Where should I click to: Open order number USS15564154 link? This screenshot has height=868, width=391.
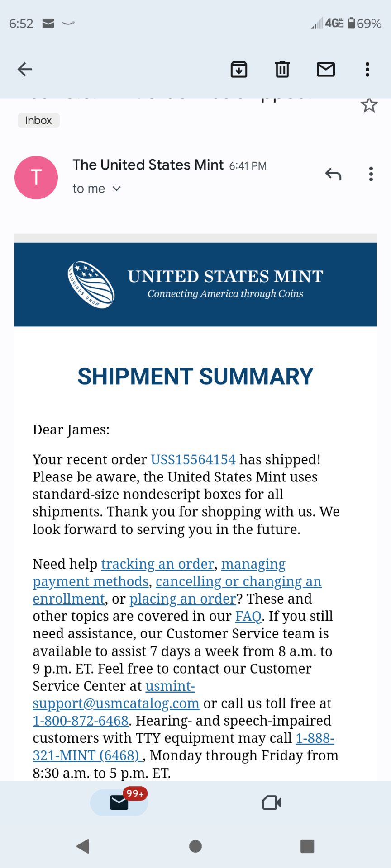point(193,459)
